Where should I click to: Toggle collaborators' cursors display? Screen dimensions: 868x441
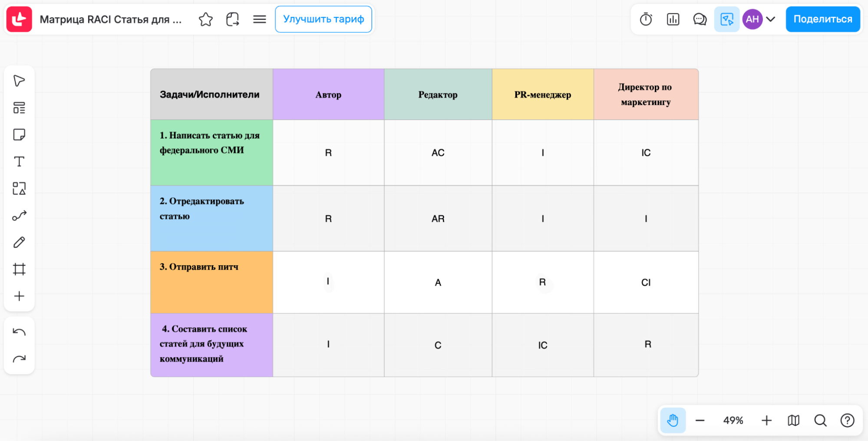(x=726, y=19)
